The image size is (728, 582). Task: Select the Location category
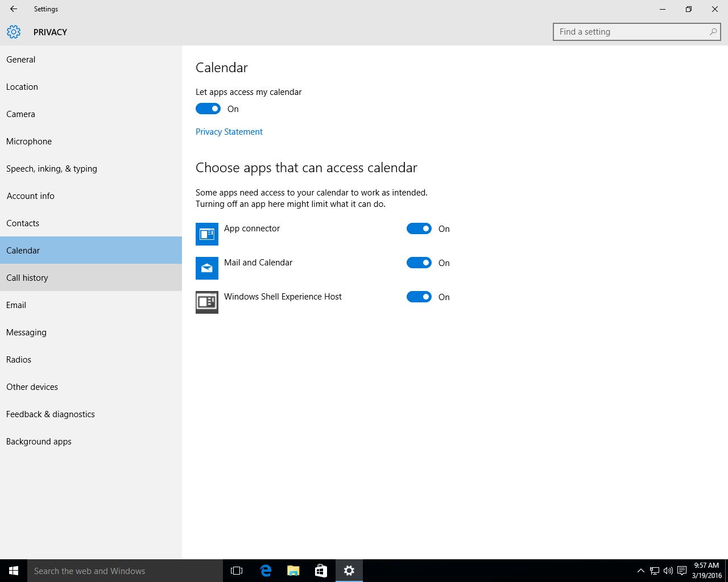[x=91, y=86]
